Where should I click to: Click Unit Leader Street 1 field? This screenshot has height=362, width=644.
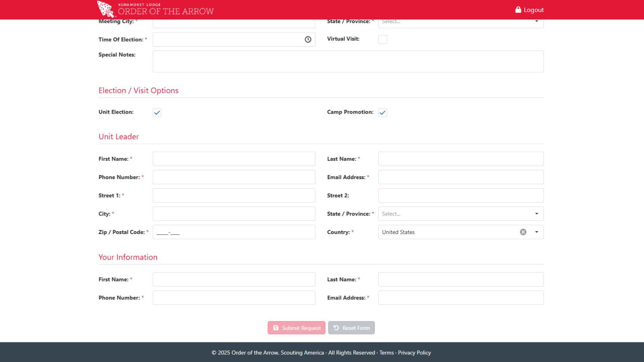(234, 195)
